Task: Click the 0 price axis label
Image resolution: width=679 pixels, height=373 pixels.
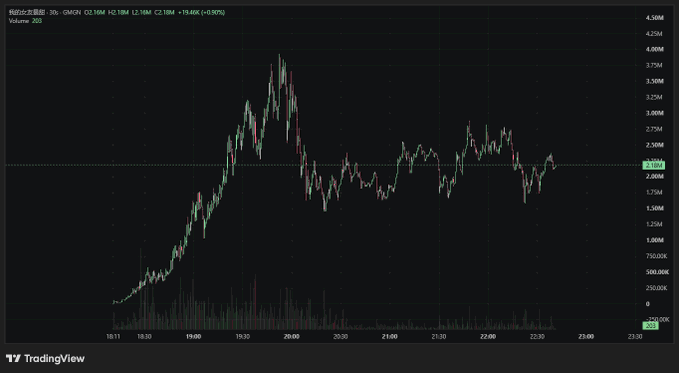Action: pyautogui.click(x=648, y=304)
